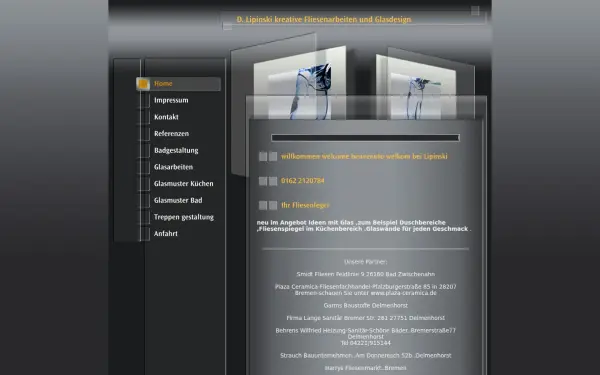Open the Impressum page
This screenshot has width=600, height=375.
pos(171,100)
